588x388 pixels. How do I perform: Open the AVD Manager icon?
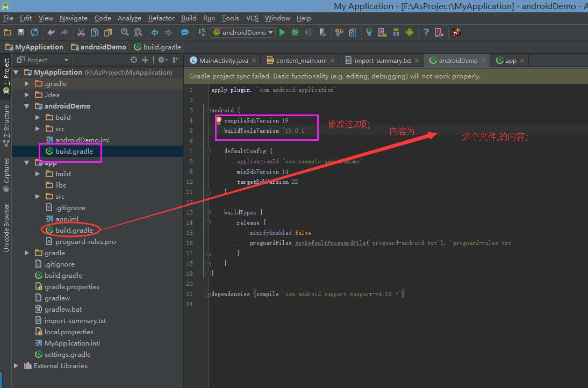point(383,33)
